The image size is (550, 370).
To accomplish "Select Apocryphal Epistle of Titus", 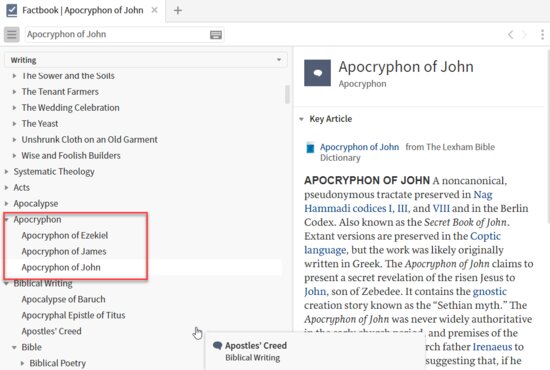I will click(73, 315).
